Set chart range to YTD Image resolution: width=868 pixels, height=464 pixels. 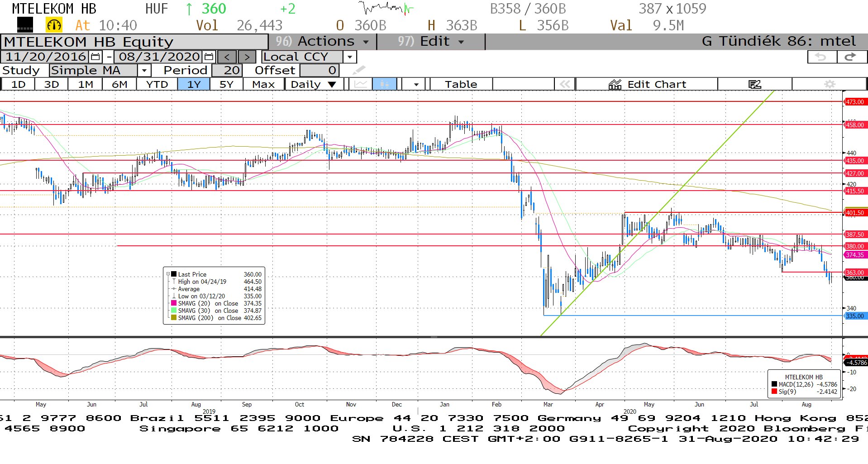[157, 84]
